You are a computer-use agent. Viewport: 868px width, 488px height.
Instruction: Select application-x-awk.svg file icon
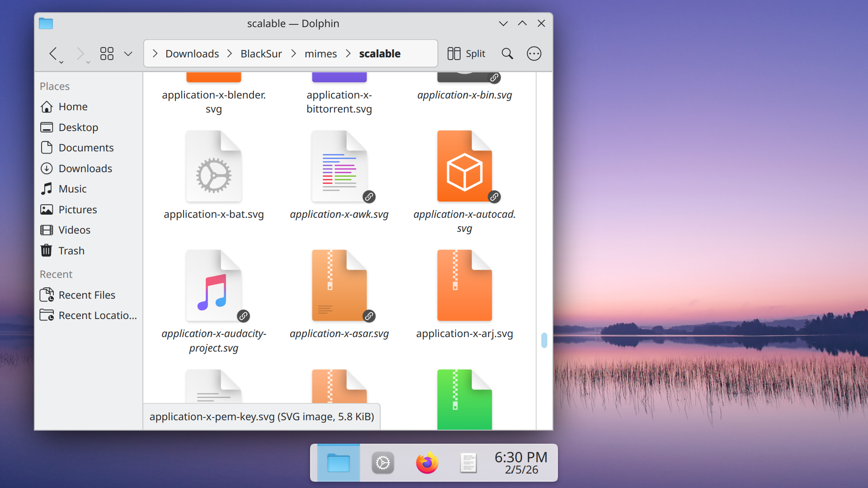340,166
